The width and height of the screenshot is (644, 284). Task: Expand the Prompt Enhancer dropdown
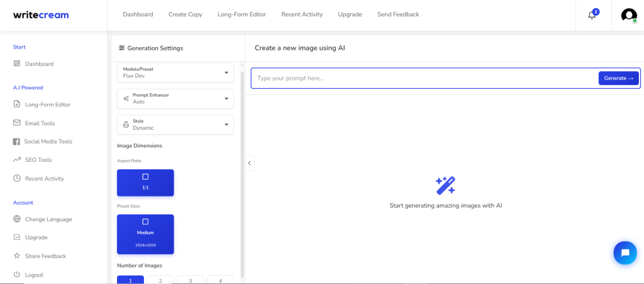175,99
